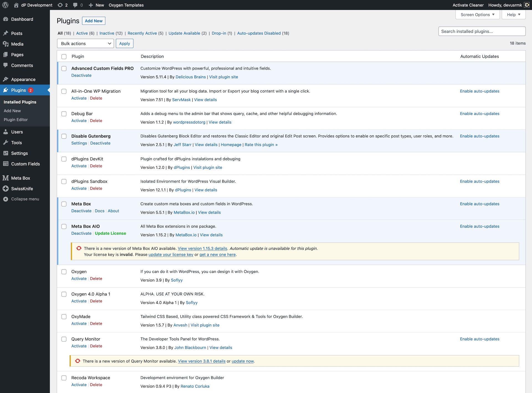
Task: Check the Oxygen 4.0 Alpha 1 checkbox
Action: 64,294
